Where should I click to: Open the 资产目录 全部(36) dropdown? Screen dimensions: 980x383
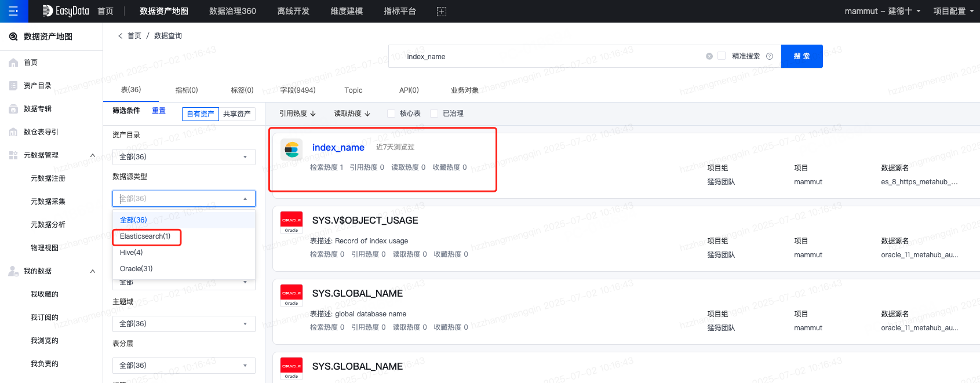pos(184,157)
